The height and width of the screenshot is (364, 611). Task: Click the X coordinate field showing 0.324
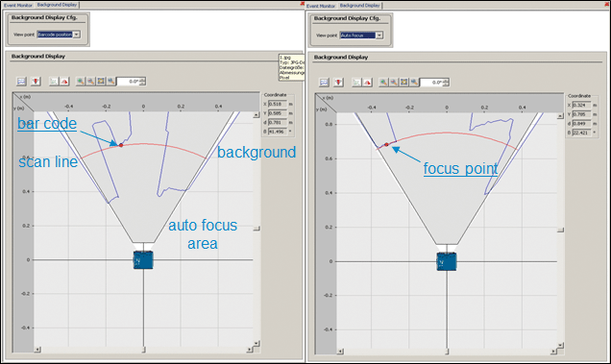582,105
